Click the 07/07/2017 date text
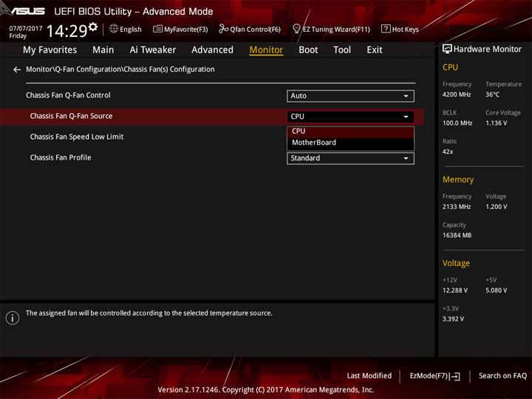The image size is (532, 399). [26, 29]
